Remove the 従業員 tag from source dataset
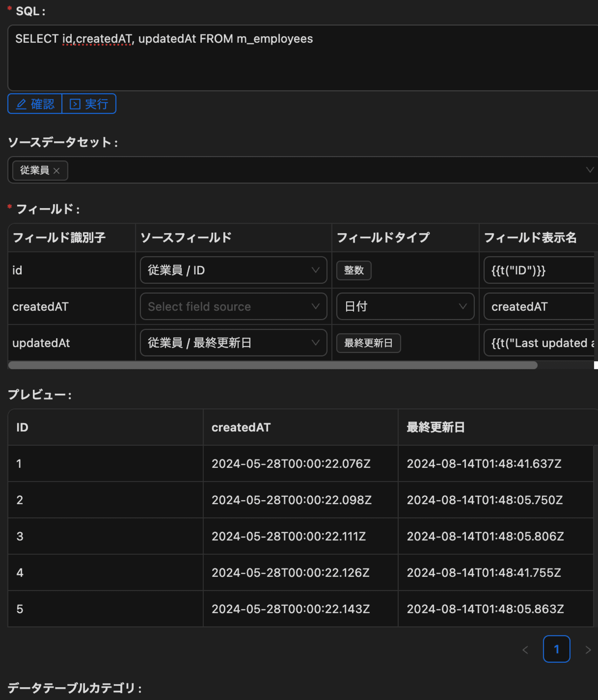The width and height of the screenshot is (598, 700). [56, 171]
